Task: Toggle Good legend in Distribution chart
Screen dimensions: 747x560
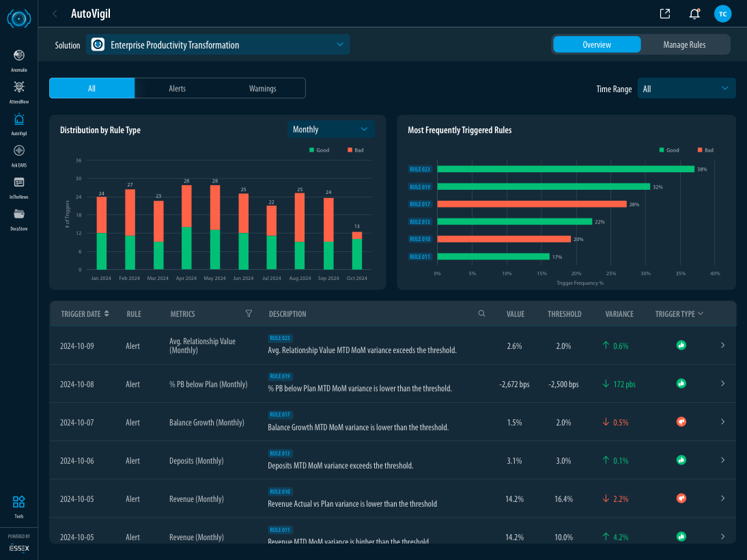Action: (x=320, y=150)
